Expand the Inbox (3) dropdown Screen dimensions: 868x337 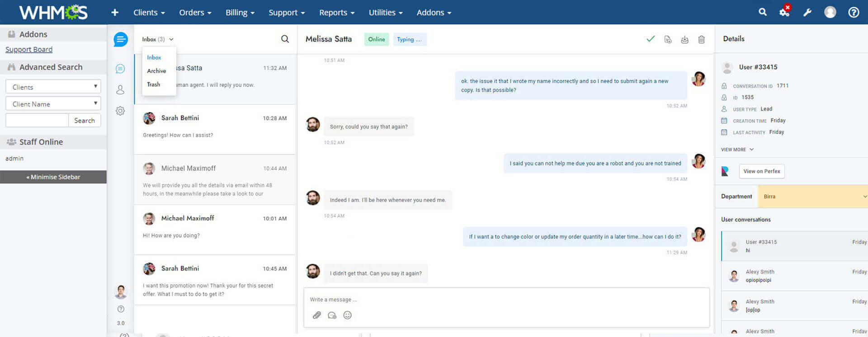coord(158,39)
